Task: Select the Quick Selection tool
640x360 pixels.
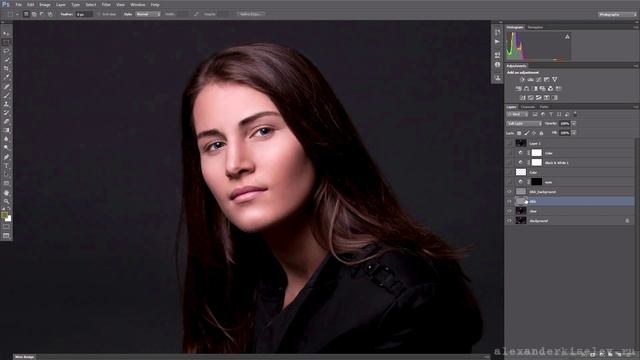Action: pos(6,60)
